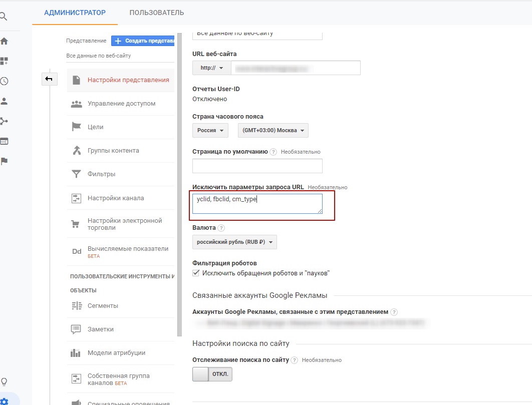Switch to the АДМИНИСТРАТОР tab
This screenshot has width=532, height=405.
click(75, 13)
